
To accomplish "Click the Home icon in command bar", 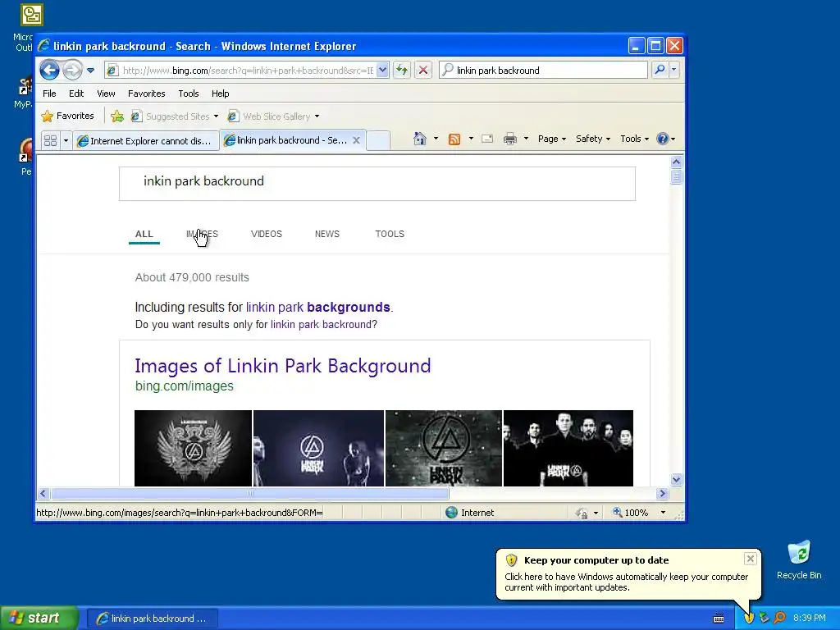I will [x=420, y=139].
